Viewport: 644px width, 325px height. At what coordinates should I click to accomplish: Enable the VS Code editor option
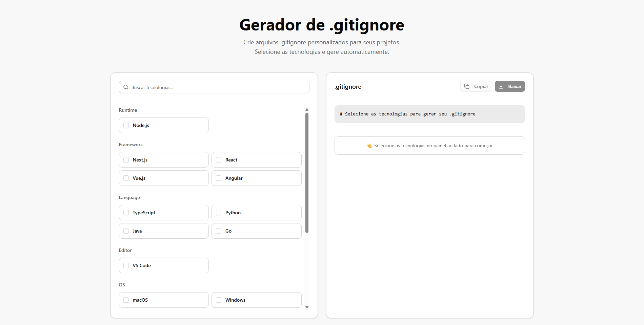[126, 265]
